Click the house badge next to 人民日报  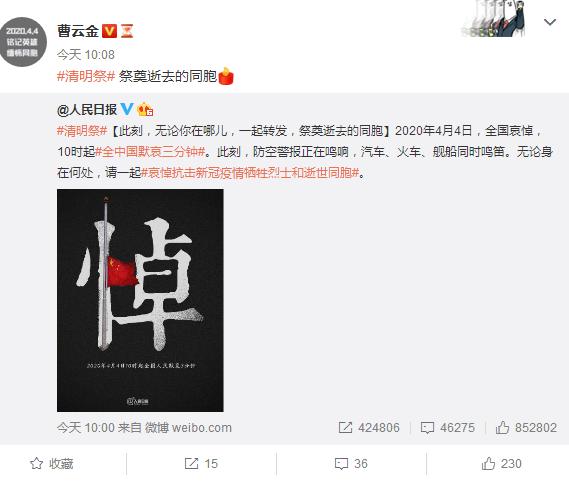[x=145, y=109]
